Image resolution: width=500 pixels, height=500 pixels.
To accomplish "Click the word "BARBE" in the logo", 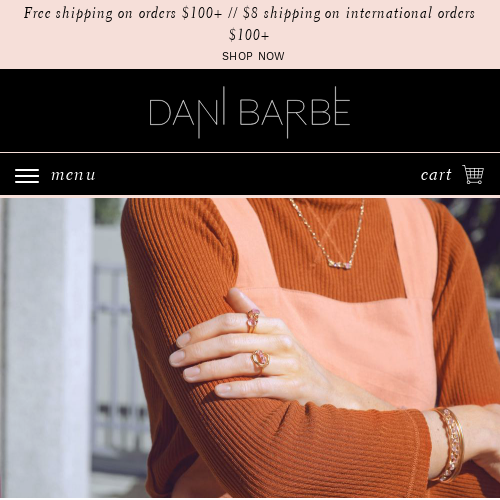I will point(295,112).
